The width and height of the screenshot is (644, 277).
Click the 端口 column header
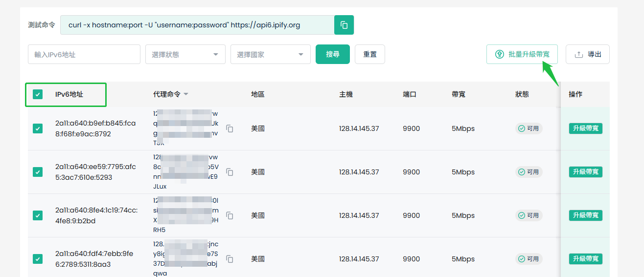tap(410, 94)
